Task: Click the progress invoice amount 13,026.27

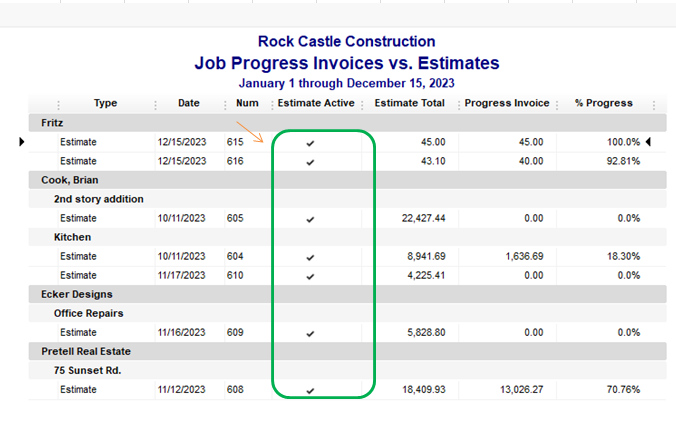Action: (x=522, y=389)
